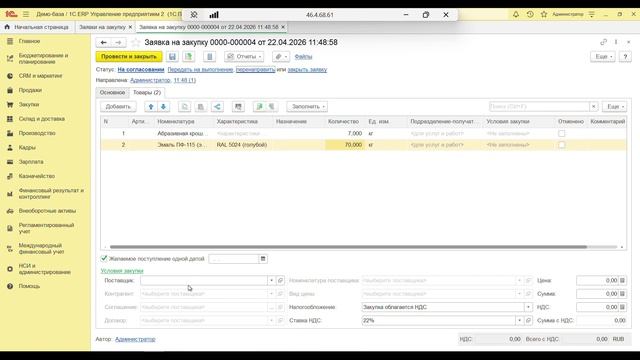Move row up with the up arrow
640x360 pixels.
[x=151, y=107]
